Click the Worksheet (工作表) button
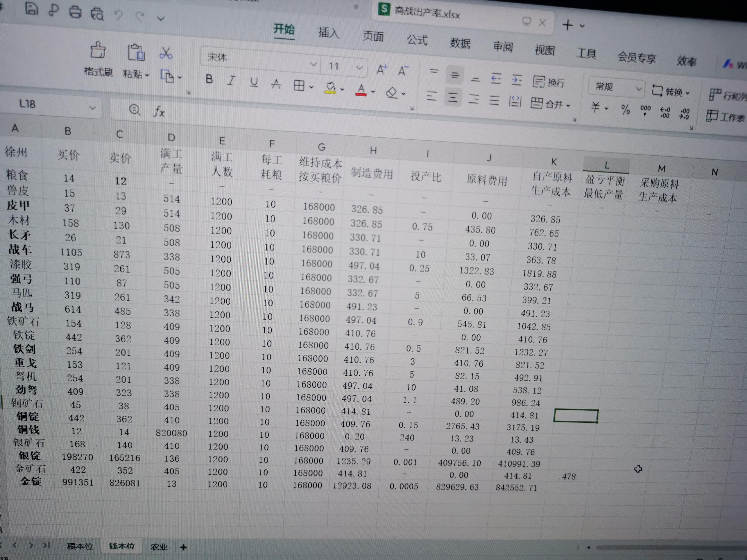Viewport: 747px width, 560px height. coord(725,116)
